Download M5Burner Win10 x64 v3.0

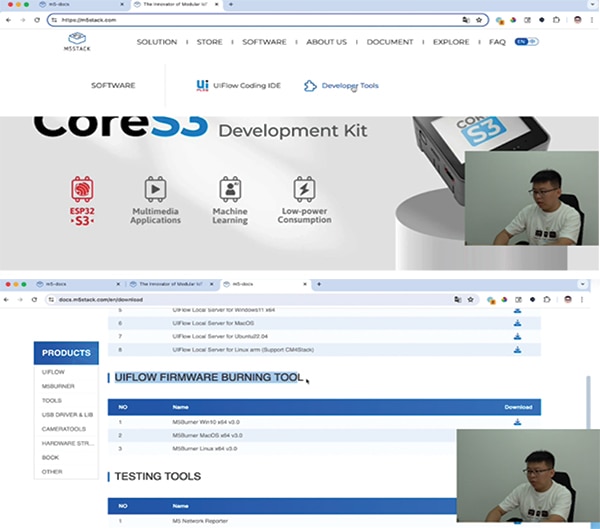(517, 422)
